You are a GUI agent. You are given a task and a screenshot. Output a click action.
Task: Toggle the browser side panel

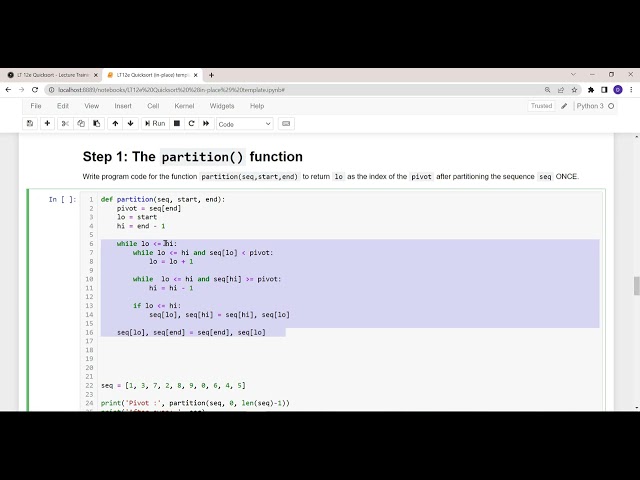[604, 90]
